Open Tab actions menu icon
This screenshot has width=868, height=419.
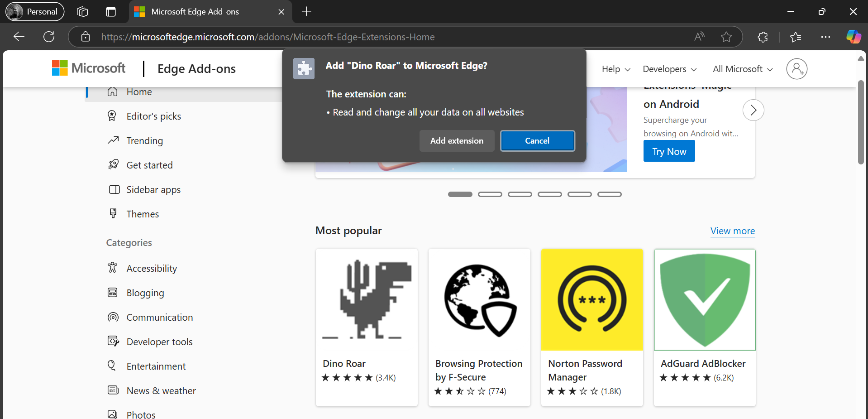pos(111,12)
